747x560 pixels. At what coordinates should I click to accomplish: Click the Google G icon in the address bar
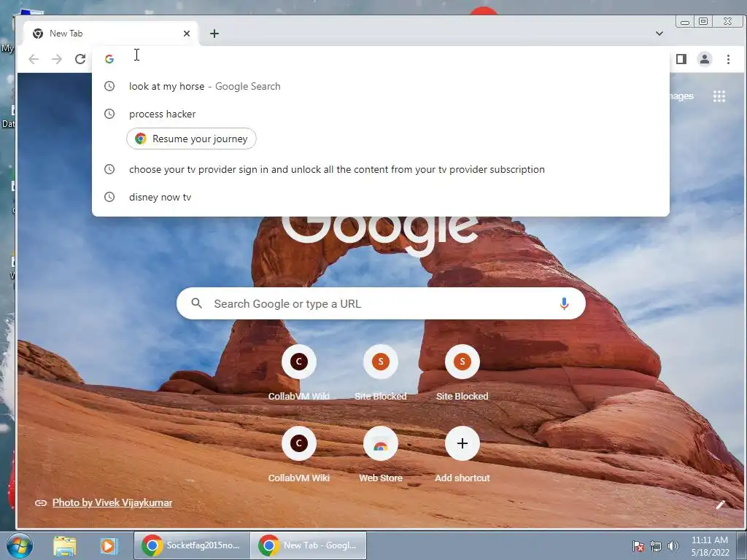click(109, 59)
